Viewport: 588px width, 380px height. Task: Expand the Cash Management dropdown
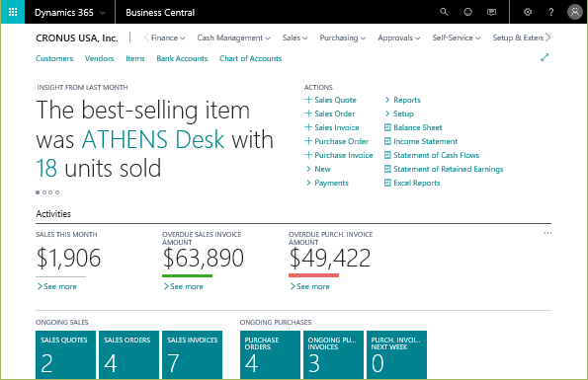233,38
